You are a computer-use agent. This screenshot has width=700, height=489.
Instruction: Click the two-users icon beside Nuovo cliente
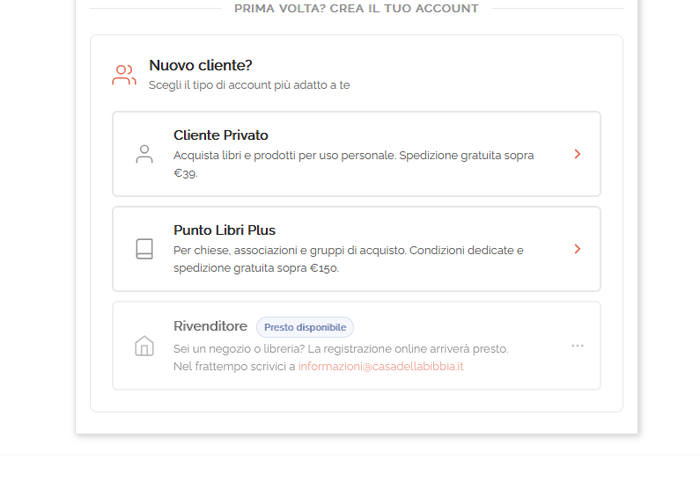tap(124, 75)
